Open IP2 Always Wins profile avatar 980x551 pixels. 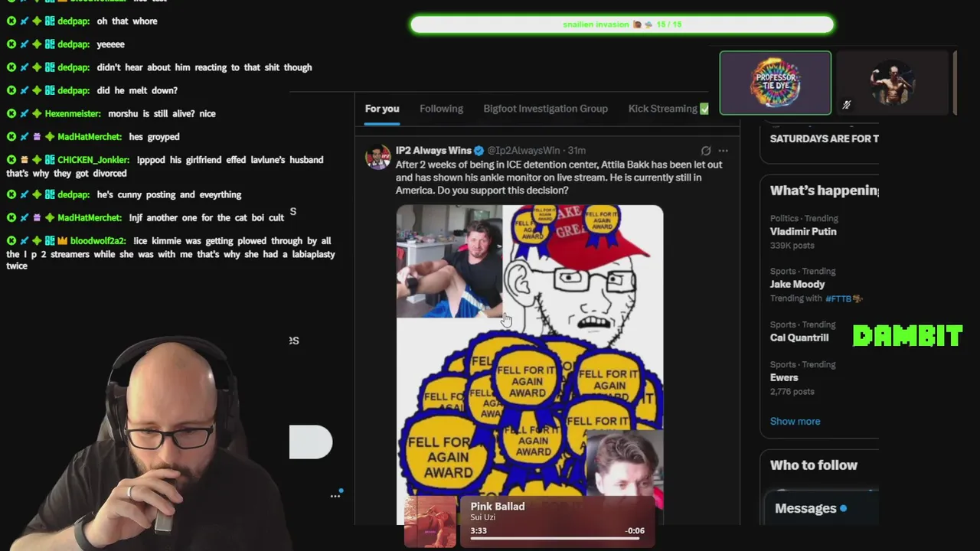pyautogui.click(x=377, y=157)
